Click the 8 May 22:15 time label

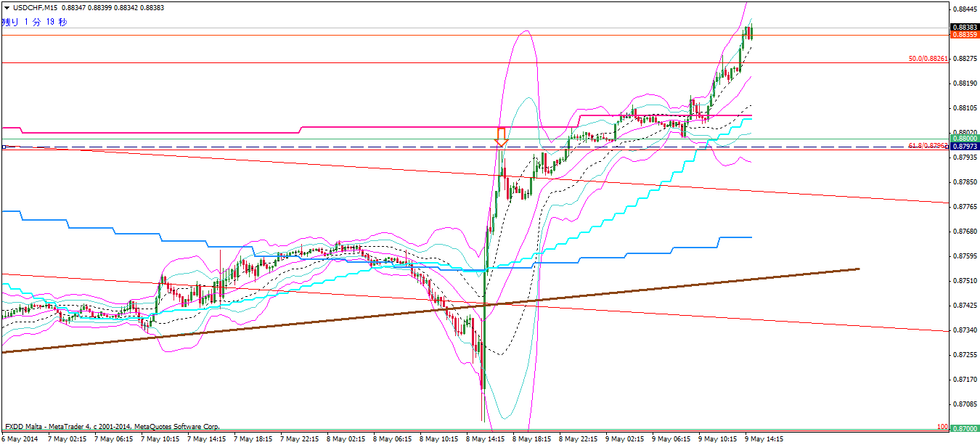579,439
